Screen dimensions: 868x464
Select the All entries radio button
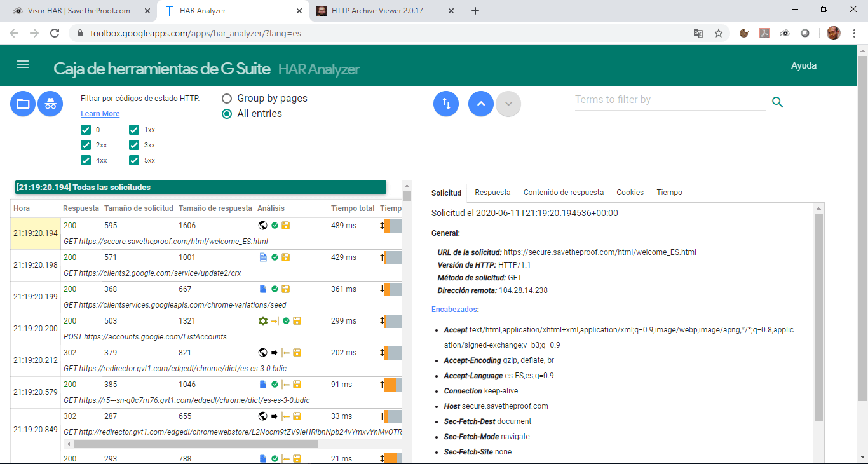click(x=227, y=114)
